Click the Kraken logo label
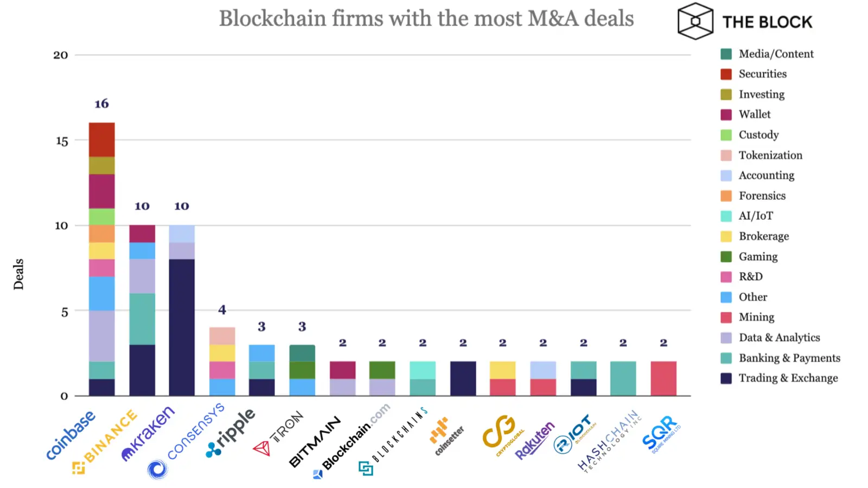 (149, 433)
